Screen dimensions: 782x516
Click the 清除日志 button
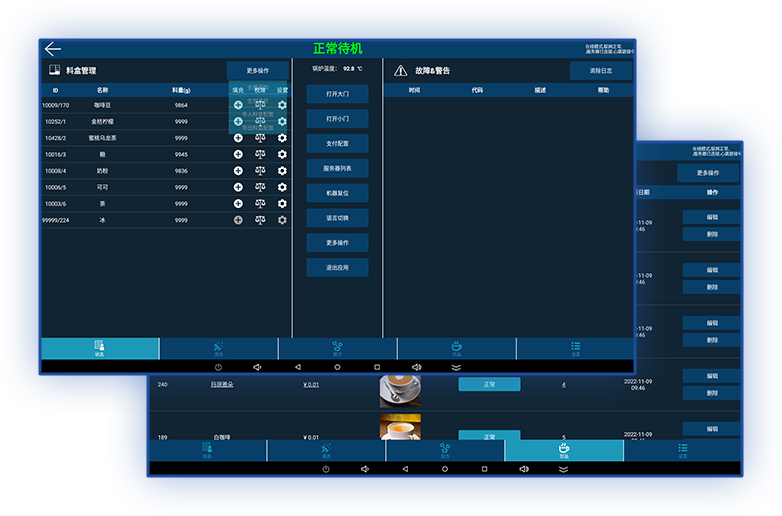(600, 71)
